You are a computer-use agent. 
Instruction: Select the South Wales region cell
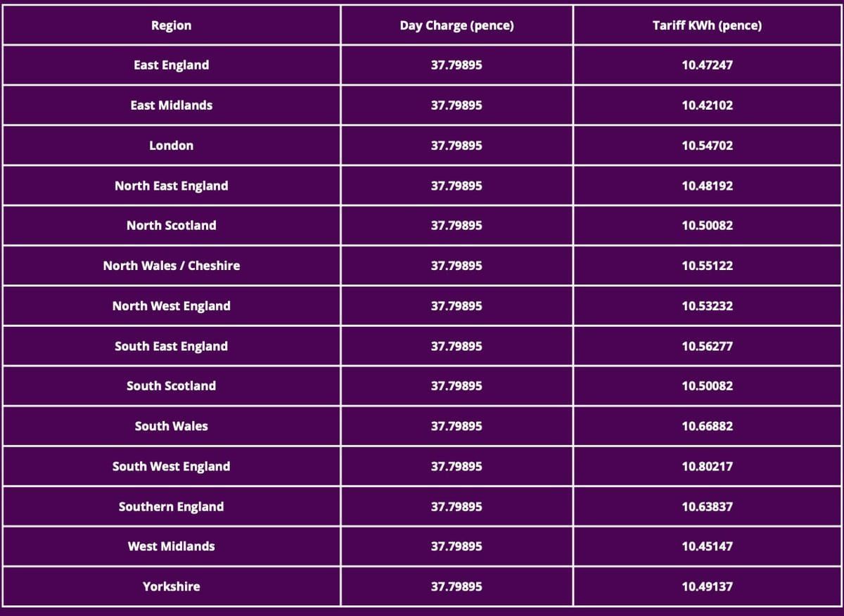[171, 425]
